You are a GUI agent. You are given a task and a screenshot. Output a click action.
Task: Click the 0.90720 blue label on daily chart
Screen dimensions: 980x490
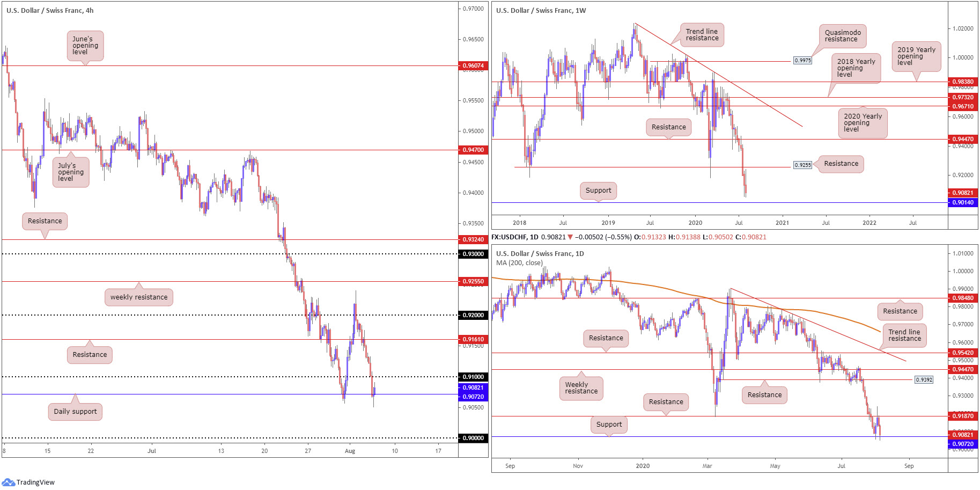[x=962, y=444]
